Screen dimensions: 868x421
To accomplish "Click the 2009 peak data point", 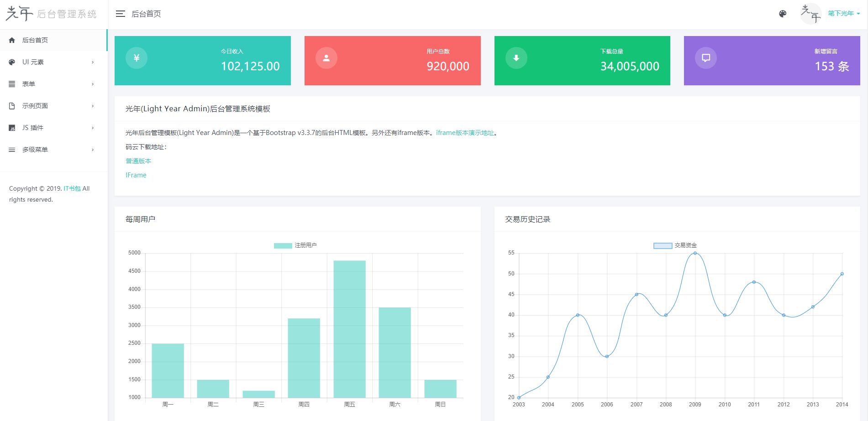I will pos(695,253).
